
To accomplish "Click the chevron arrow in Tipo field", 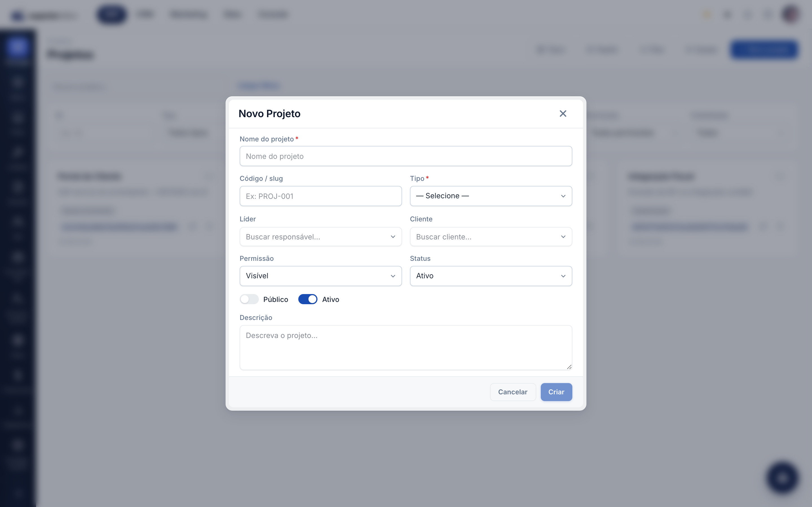I will click(x=563, y=196).
